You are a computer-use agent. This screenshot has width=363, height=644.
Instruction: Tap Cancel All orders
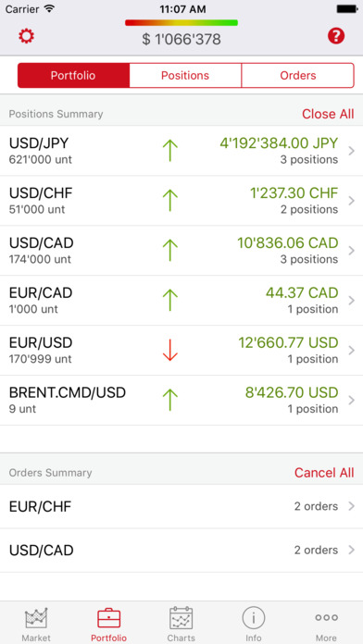coord(324,473)
